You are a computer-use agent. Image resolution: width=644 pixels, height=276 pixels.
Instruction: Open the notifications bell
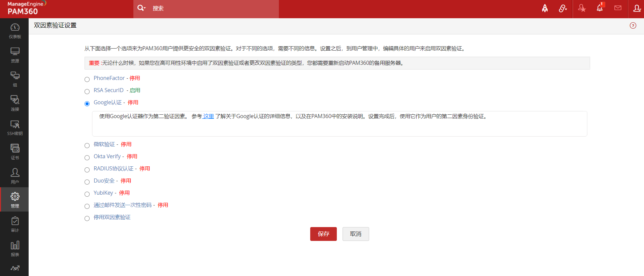point(600,8)
